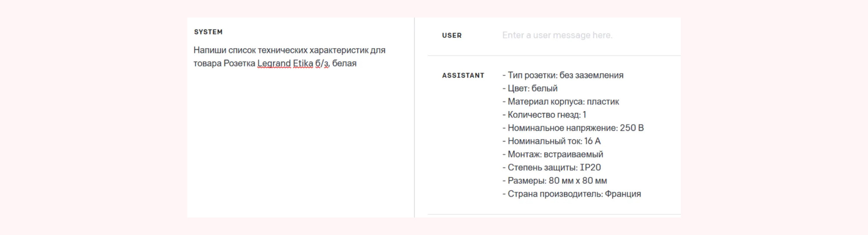The width and height of the screenshot is (868, 235).
Task: Click the underlined "б/з" in system prompt
Action: coord(321,63)
